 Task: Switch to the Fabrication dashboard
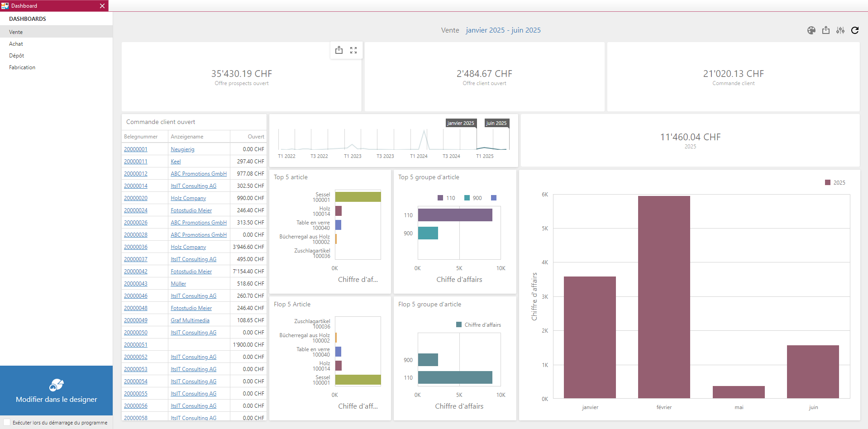[x=22, y=67]
